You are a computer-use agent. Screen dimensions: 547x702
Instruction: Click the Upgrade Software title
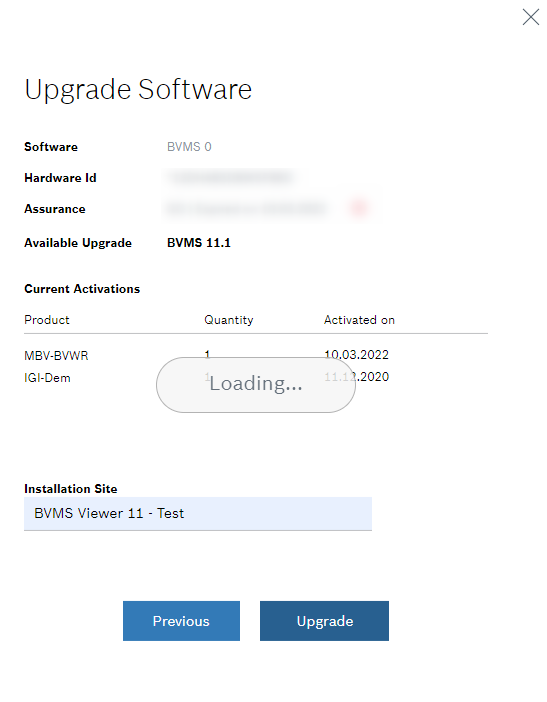138,90
